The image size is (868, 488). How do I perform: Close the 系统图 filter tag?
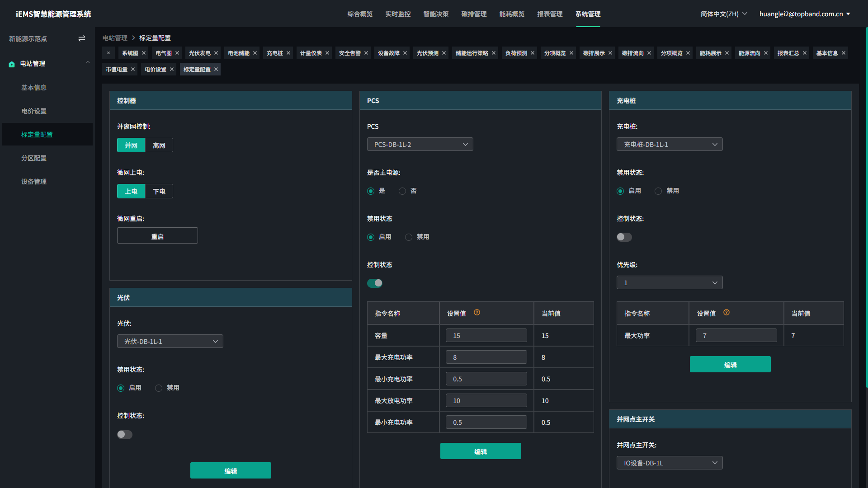pyautogui.click(x=145, y=53)
